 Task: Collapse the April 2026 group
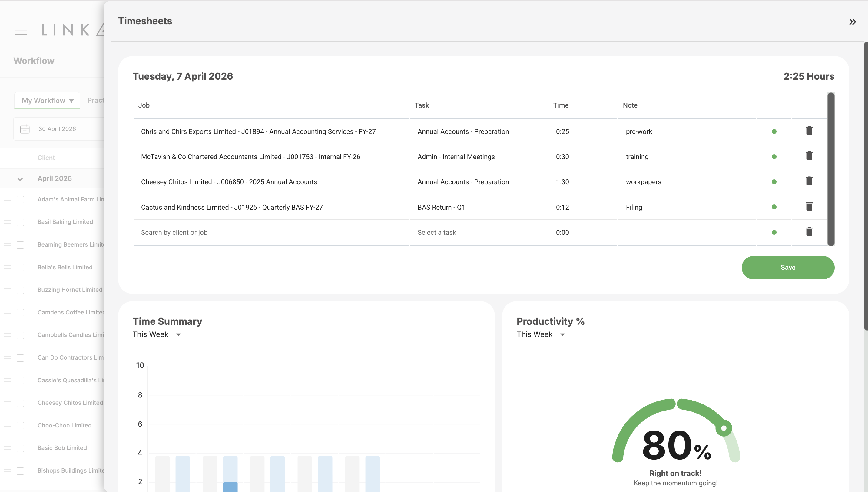[20, 179]
